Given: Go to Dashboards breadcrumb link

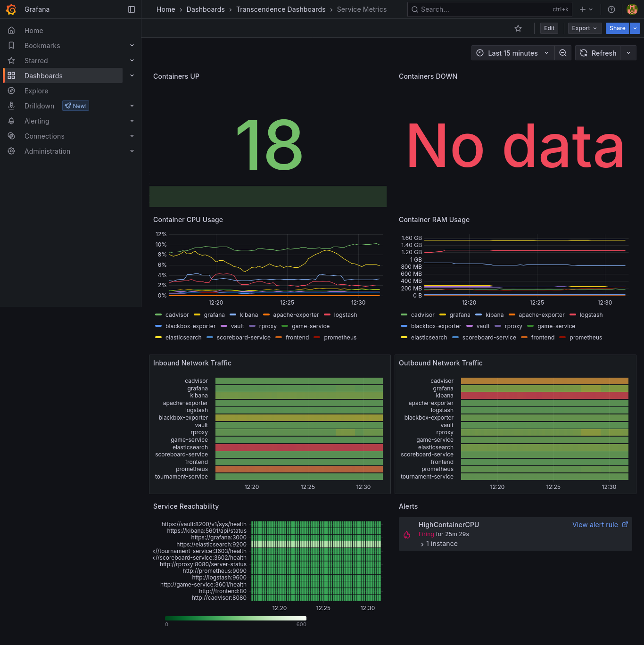Looking at the screenshot, I should pyautogui.click(x=206, y=9).
